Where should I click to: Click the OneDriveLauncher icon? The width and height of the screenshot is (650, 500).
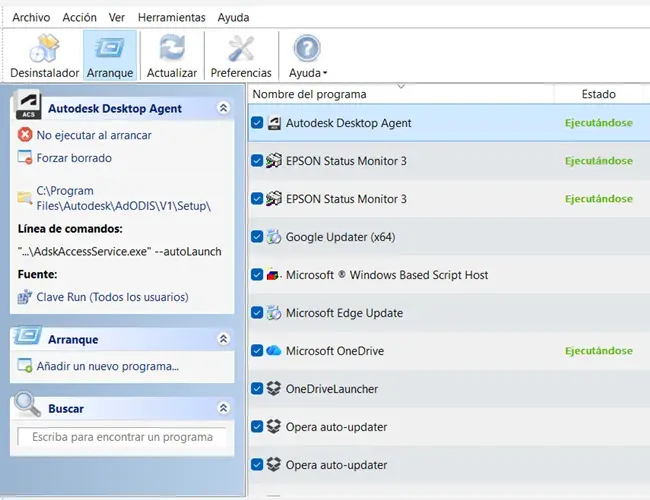tap(274, 388)
